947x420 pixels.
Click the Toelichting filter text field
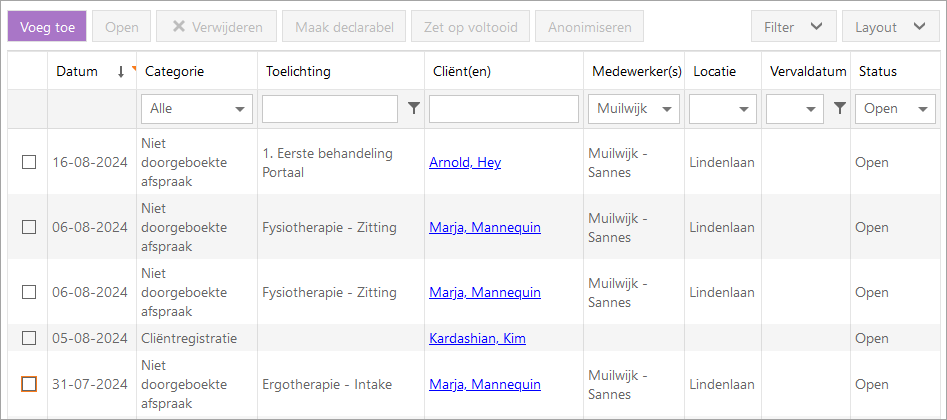coord(330,109)
